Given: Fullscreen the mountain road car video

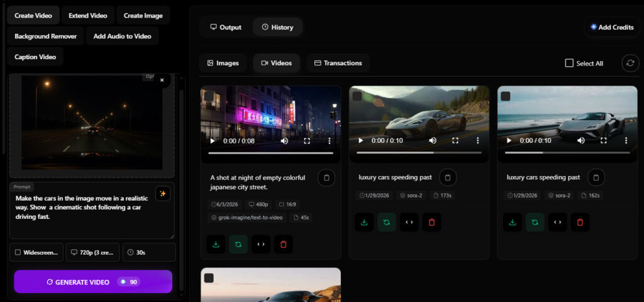Looking at the screenshot, I should (x=455, y=140).
